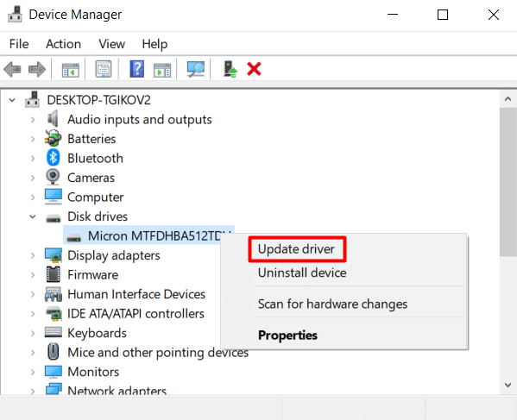
Task: Choose Update driver from context menu
Action: 296,249
